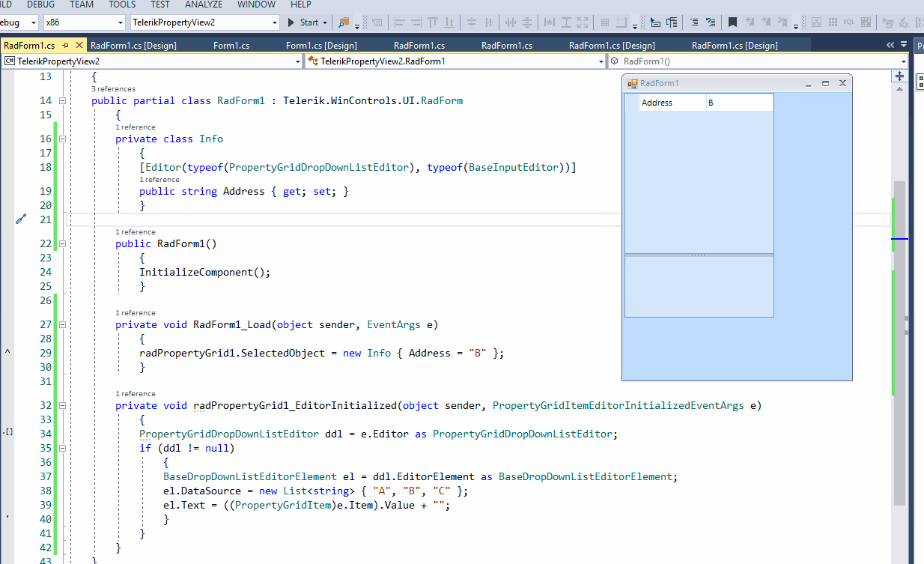The width and height of the screenshot is (924, 564).
Task: Collapse the EditorInitialized method at line 32
Action: (x=63, y=405)
